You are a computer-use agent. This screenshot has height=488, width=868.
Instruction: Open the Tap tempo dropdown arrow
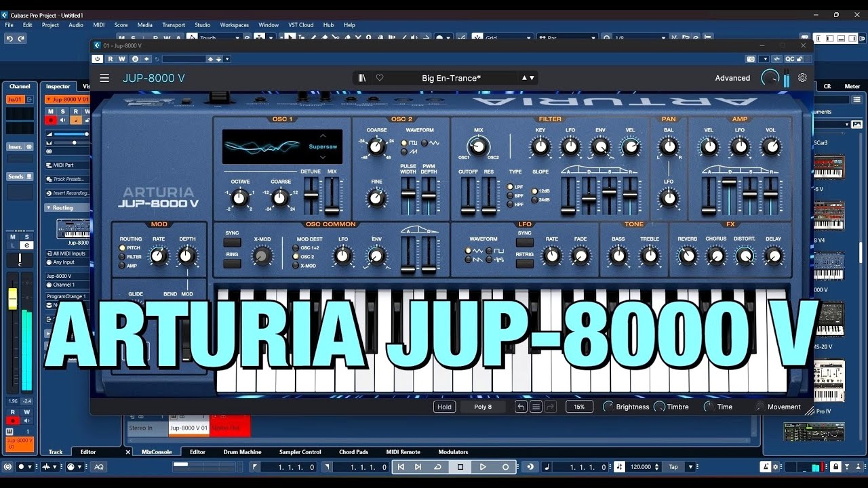691,467
